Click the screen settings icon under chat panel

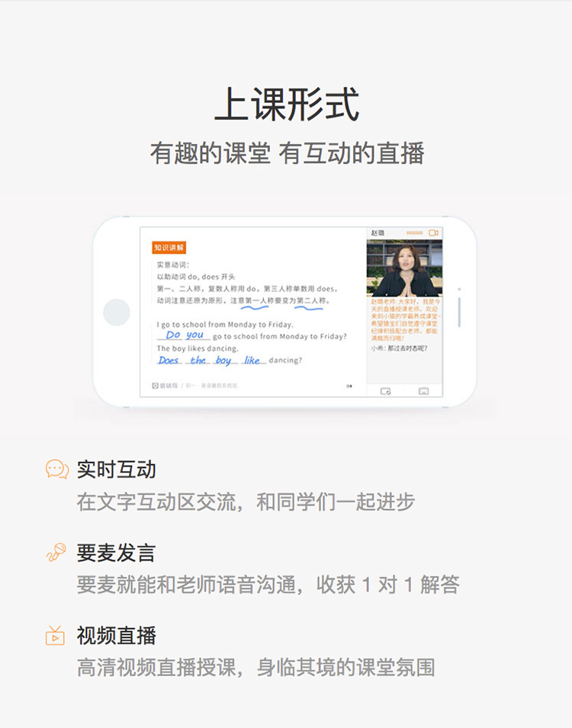(385, 391)
